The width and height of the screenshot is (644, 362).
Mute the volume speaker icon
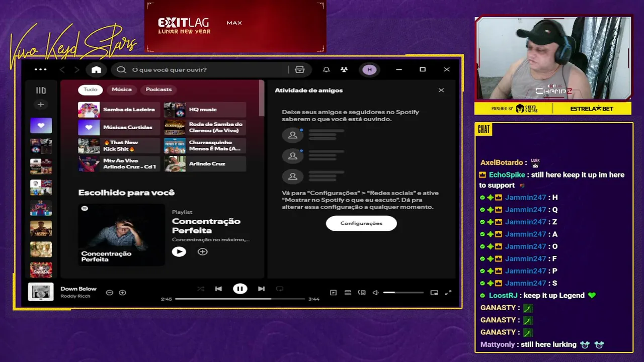coord(375,293)
